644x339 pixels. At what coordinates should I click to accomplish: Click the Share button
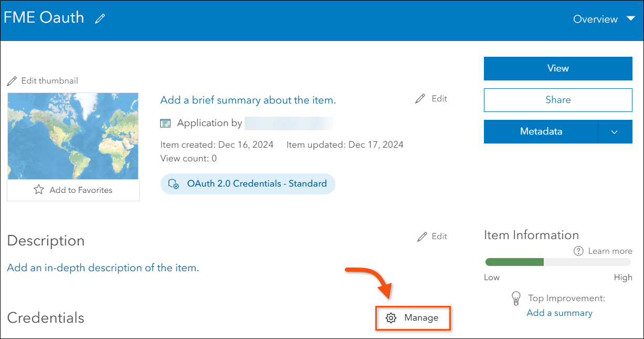[558, 100]
